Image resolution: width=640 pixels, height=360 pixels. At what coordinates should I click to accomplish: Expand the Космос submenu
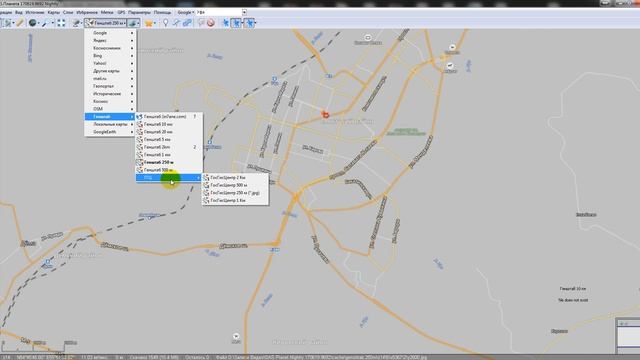[x=110, y=101]
